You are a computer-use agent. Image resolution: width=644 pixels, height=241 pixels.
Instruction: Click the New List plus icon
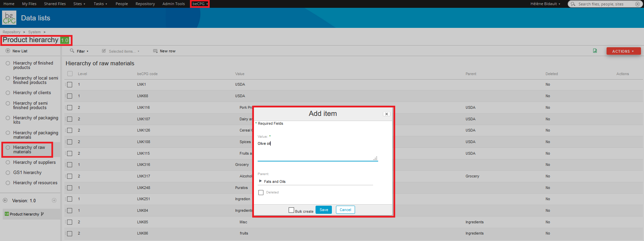[8, 51]
